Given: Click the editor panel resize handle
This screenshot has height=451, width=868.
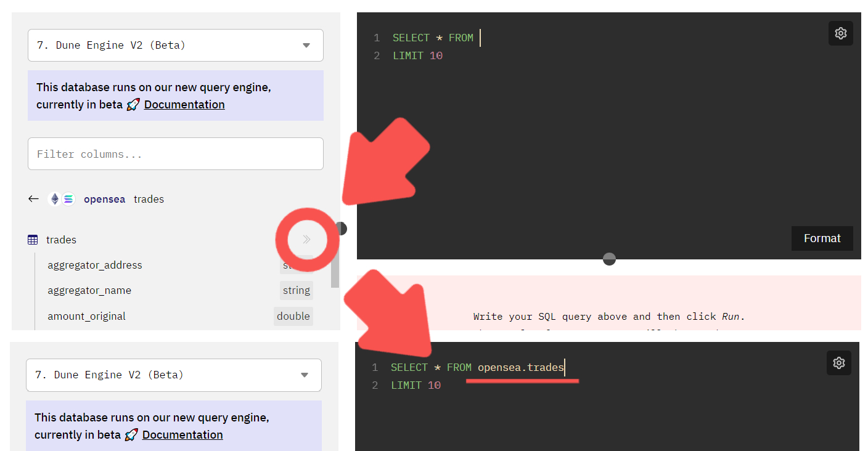Looking at the screenshot, I should (x=609, y=259).
